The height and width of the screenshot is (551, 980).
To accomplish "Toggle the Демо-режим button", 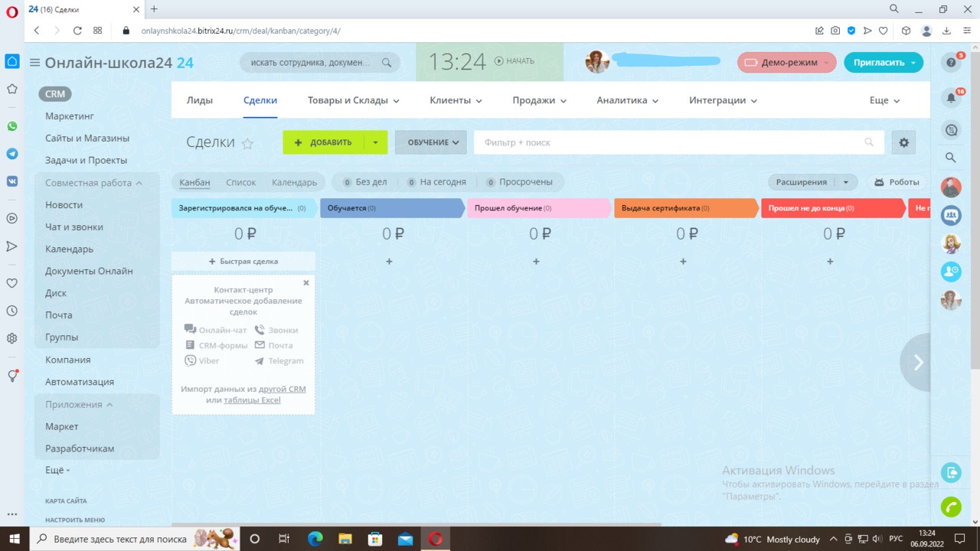I will pyautogui.click(x=787, y=63).
